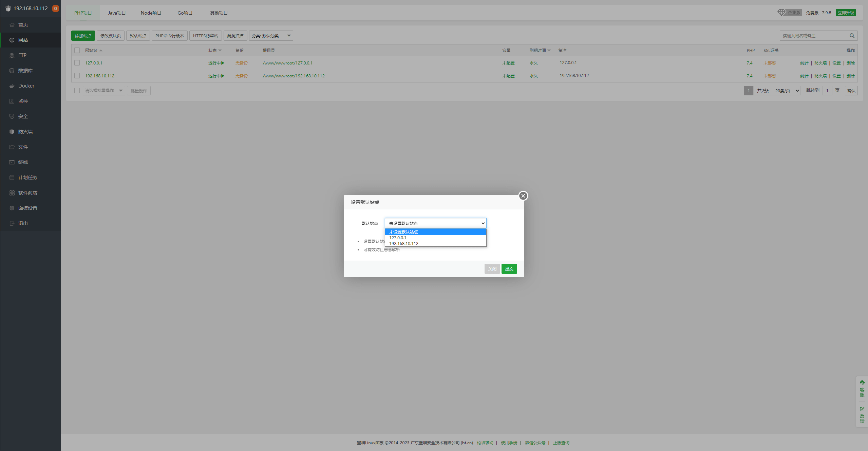Open Terminal icon in the sidebar
This screenshot has width=868, height=451.
click(x=12, y=162)
